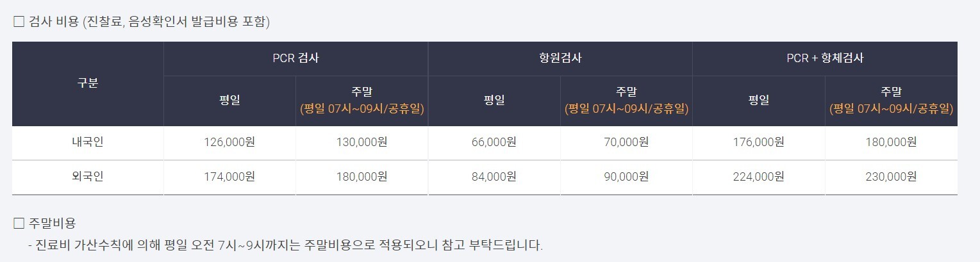The image size is (980, 262).
Task: Select the 66,000원 price cell
Action: (494, 142)
